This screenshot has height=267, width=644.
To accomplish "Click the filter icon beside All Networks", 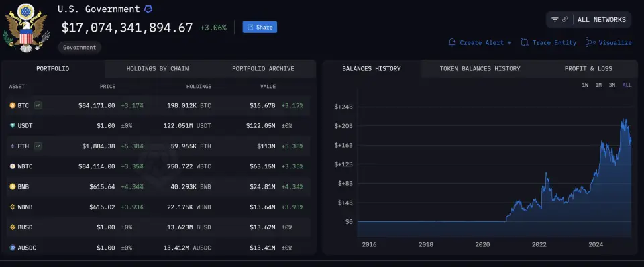I will (555, 19).
